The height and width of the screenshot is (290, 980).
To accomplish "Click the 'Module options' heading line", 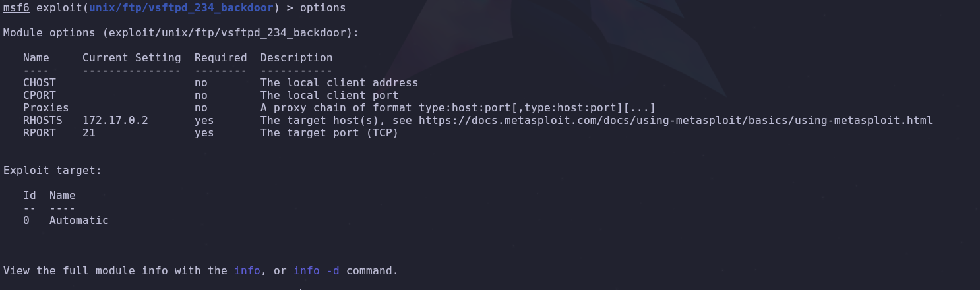I will pos(181,33).
